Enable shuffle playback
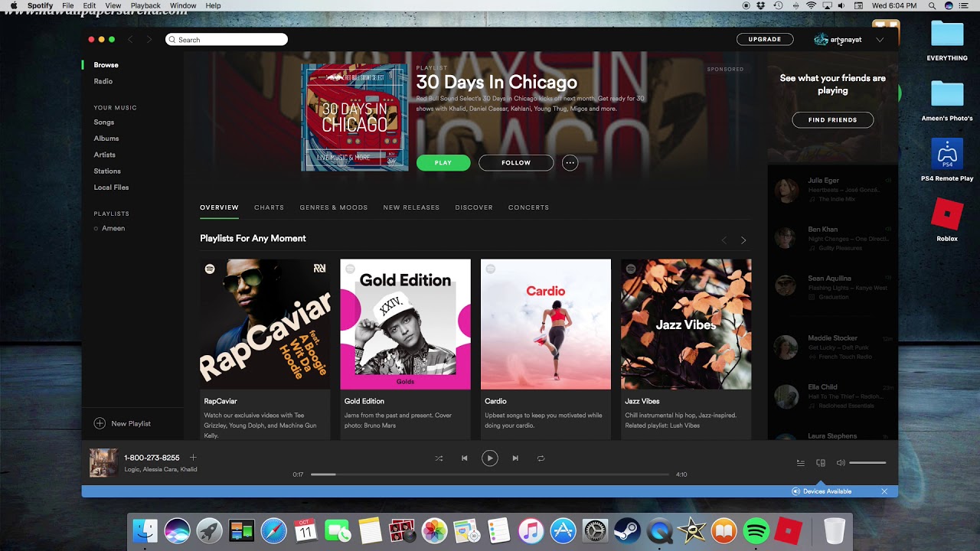 pos(439,458)
